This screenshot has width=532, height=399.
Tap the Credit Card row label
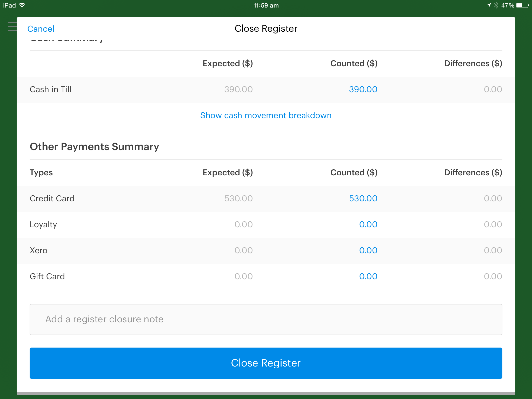tap(52, 198)
